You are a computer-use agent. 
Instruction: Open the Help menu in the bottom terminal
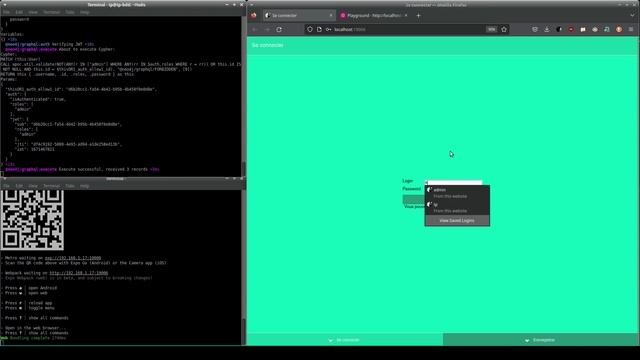(84, 186)
